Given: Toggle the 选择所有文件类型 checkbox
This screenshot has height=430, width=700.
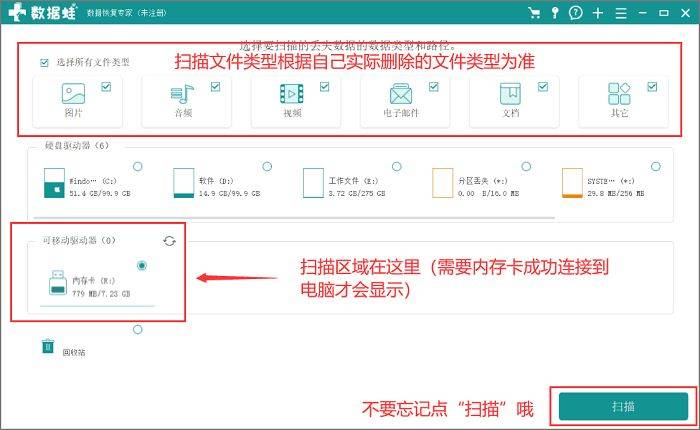Looking at the screenshot, I should 44,63.
